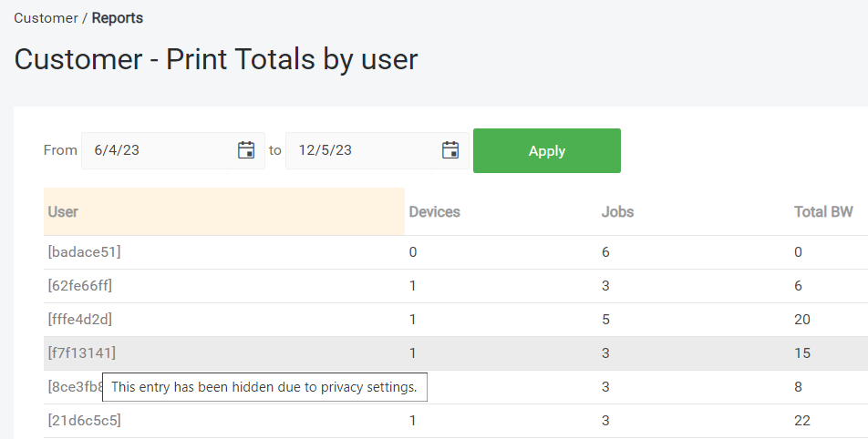Click the highlighted user [f7f13141]
This screenshot has width=868, height=439.
pyautogui.click(x=82, y=353)
